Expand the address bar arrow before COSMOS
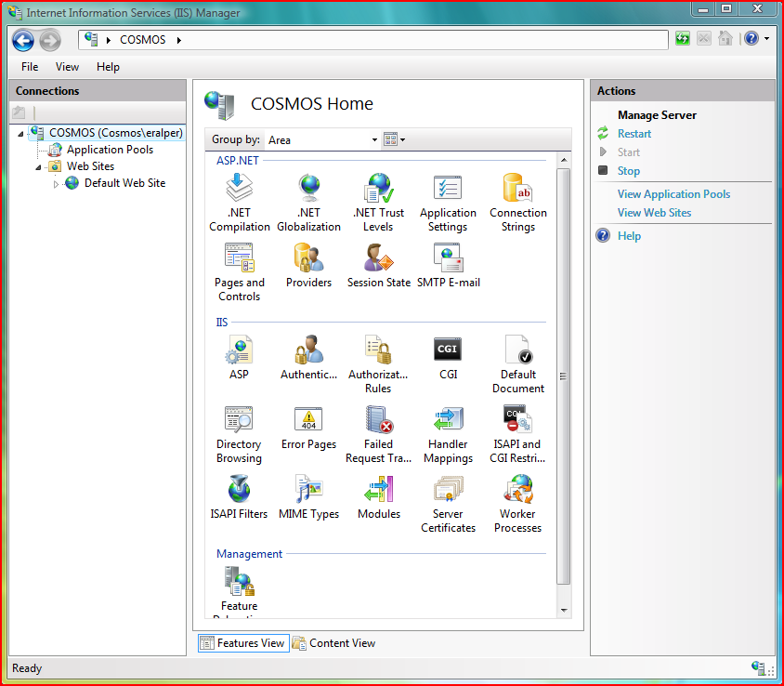Viewport: 784px width, 686px height. tap(108, 40)
